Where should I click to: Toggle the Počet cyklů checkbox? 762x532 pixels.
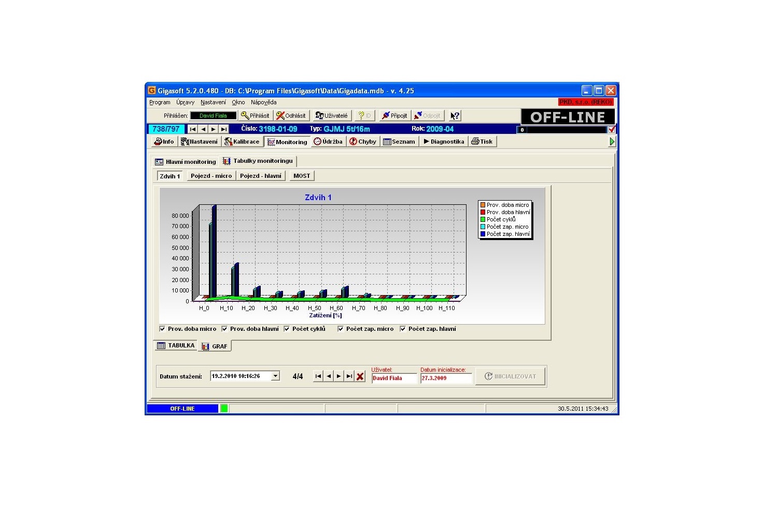(x=287, y=329)
